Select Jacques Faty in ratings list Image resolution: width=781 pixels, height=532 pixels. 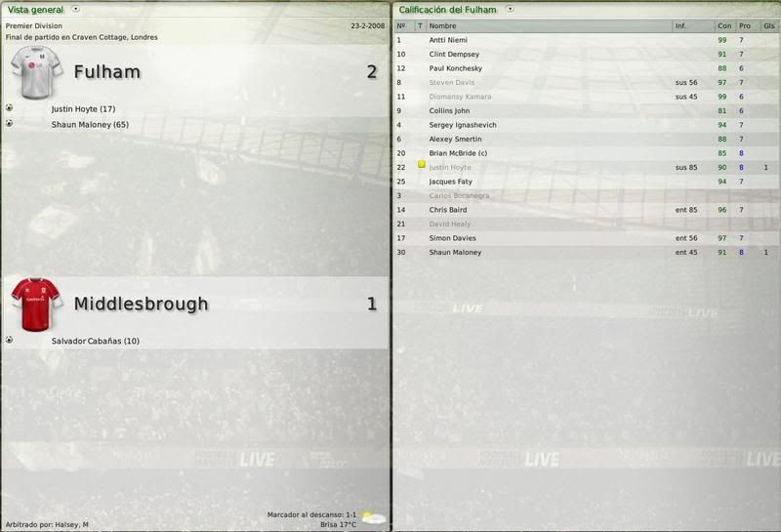(451, 182)
